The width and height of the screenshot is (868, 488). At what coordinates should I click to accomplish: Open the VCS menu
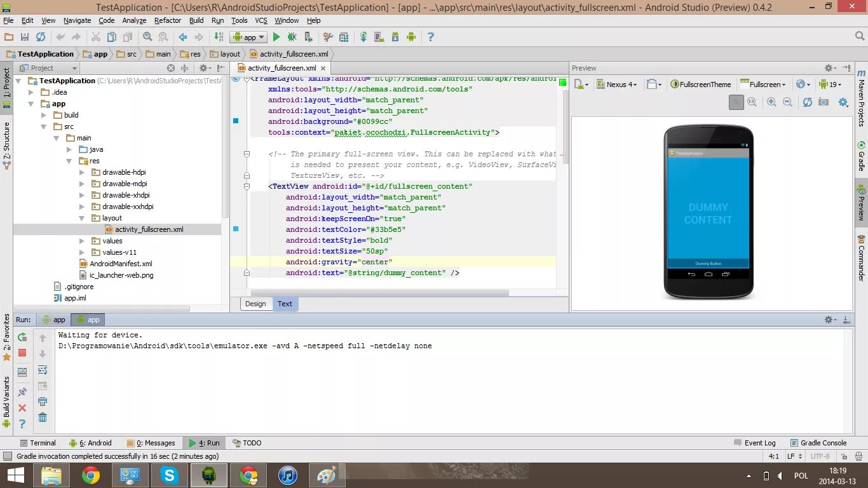(261, 20)
